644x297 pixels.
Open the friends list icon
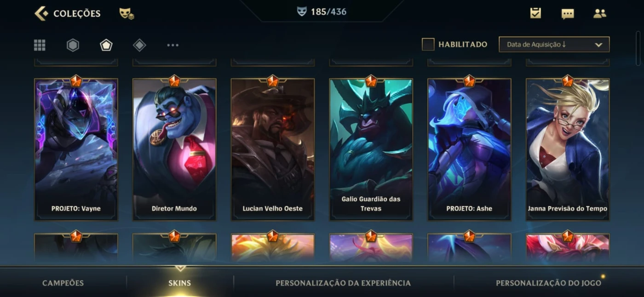point(600,14)
